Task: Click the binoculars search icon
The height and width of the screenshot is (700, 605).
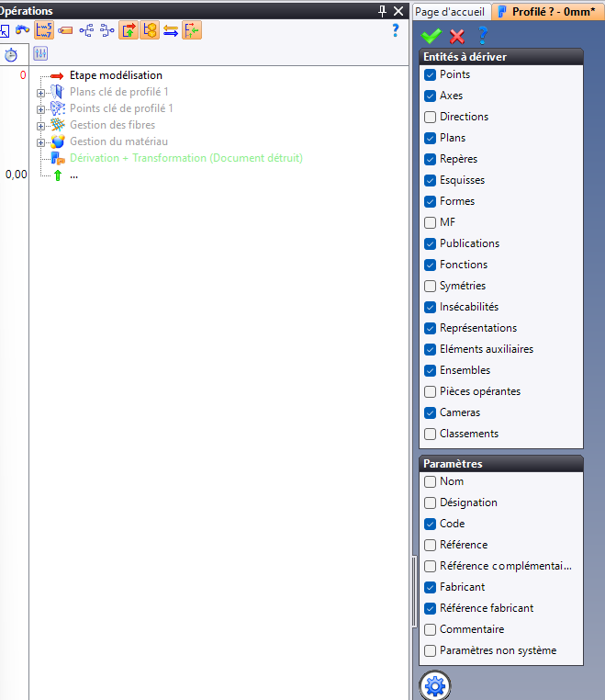Action: (x=22, y=30)
